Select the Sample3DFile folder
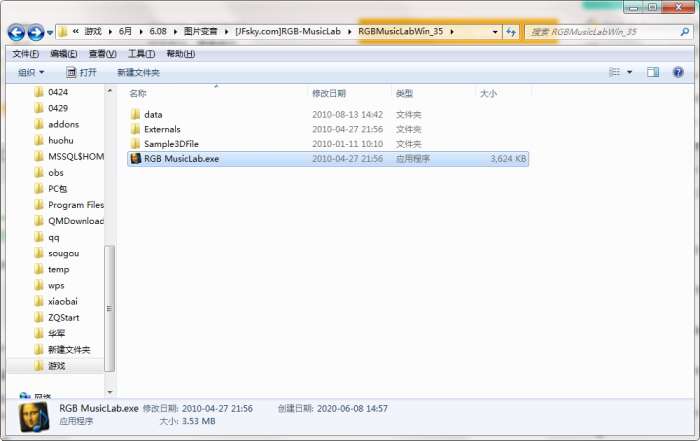The width and height of the screenshot is (700, 441). [x=171, y=144]
